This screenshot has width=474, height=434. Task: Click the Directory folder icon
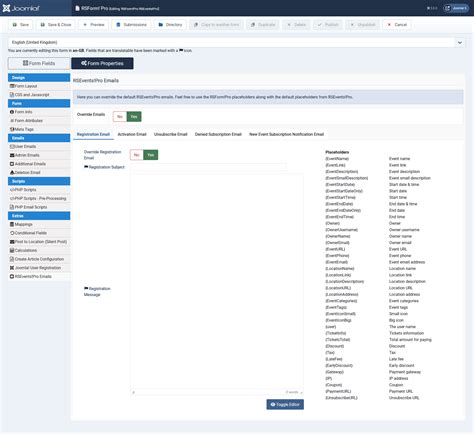click(160, 25)
